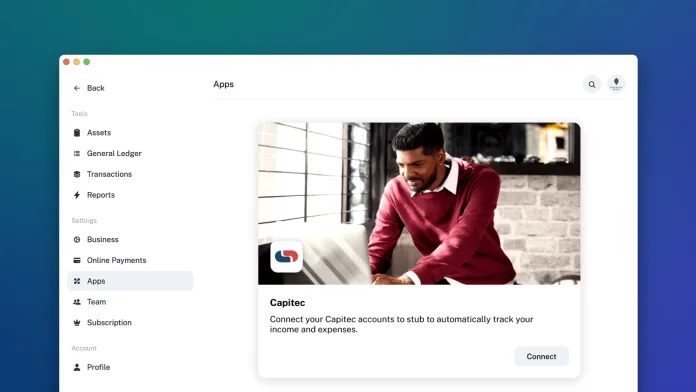The width and height of the screenshot is (696, 392).
Task: Click the Profile person icon
Action: click(77, 367)
